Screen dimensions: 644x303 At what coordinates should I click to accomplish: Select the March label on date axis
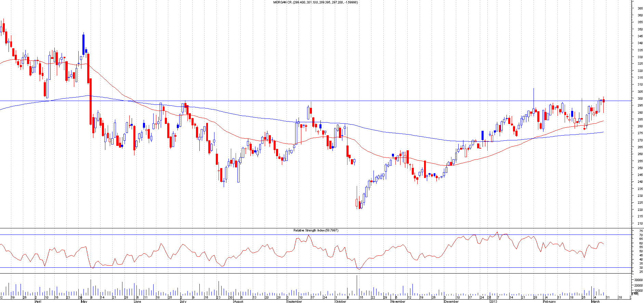(595, 301)
